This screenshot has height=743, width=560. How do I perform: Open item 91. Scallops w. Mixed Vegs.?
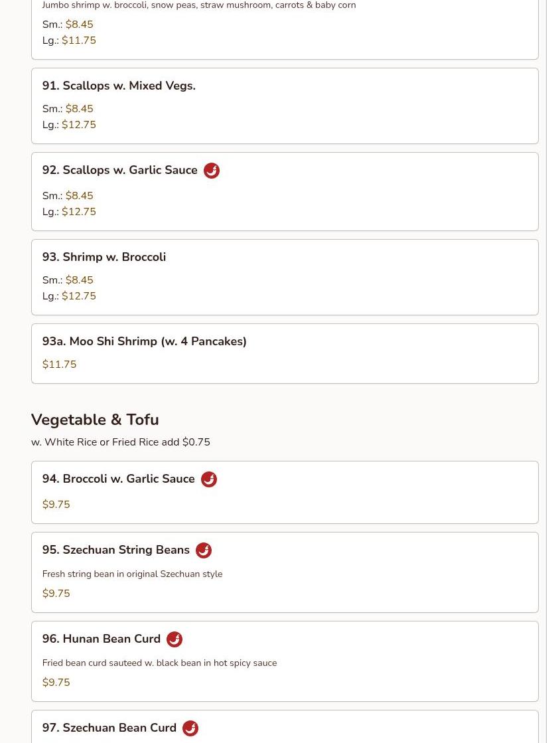pyautogui.click(x=119, y=86)
